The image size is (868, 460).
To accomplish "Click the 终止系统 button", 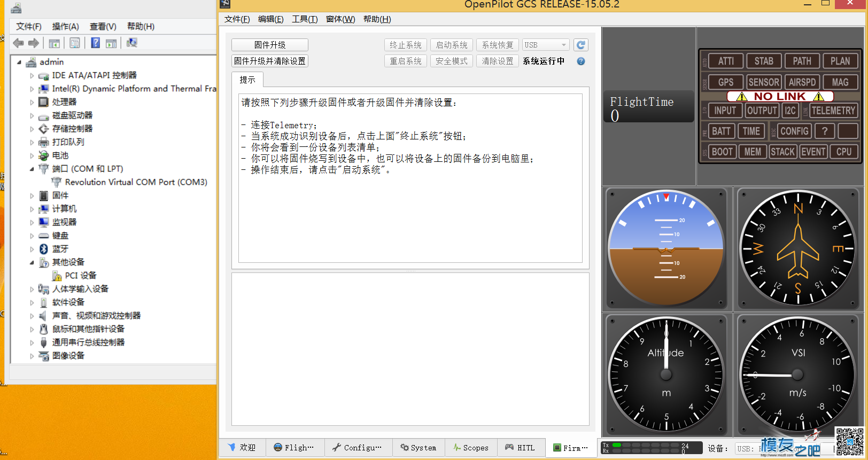I will [406, 45].
